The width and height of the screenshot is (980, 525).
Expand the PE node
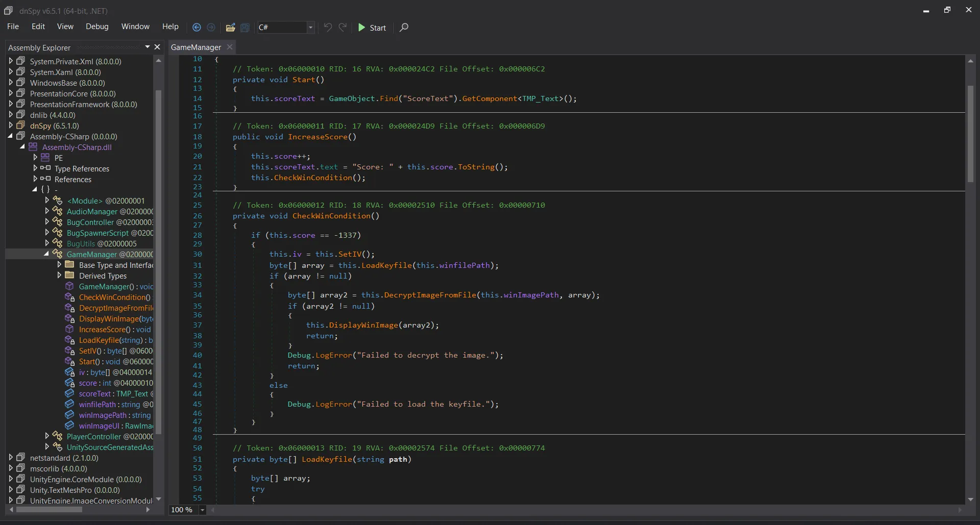pos(35,157)
